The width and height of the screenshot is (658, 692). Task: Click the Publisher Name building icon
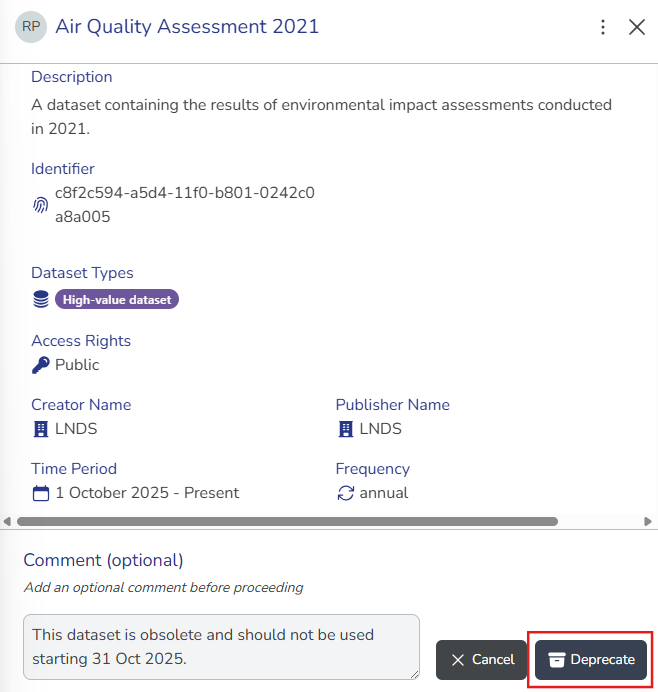[x=345, y=429]
